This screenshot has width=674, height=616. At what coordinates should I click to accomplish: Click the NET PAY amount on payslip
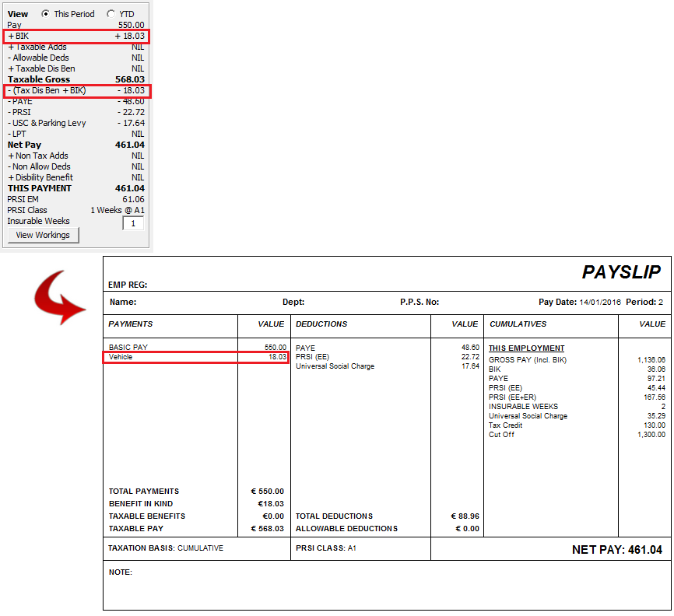click(x=616, y=550)
